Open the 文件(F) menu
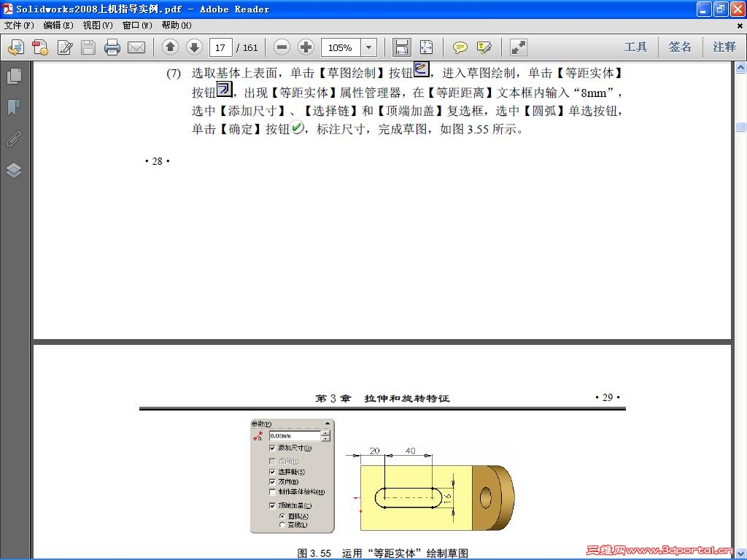Viewport: 747px width, 560px height. click(x=19, y=26)
